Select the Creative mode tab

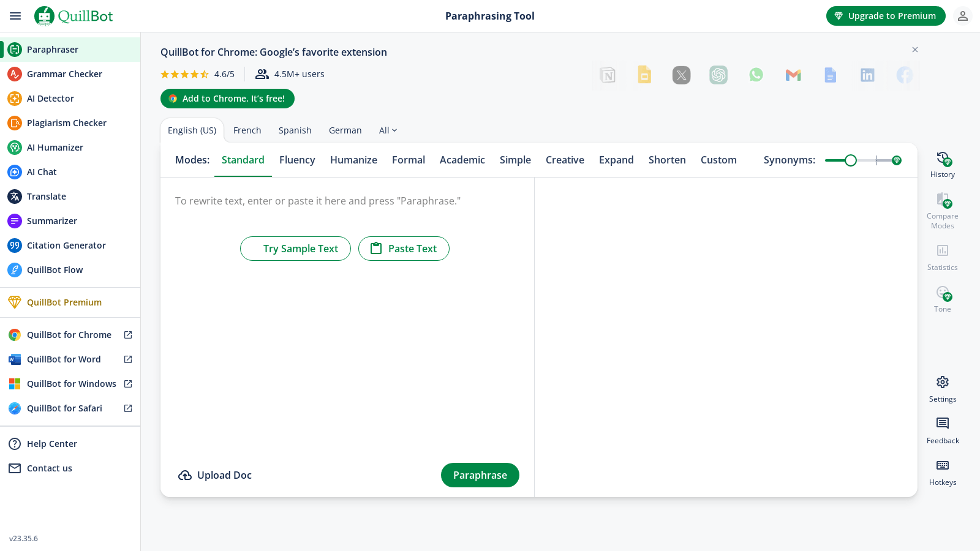[x=565, y=160]
